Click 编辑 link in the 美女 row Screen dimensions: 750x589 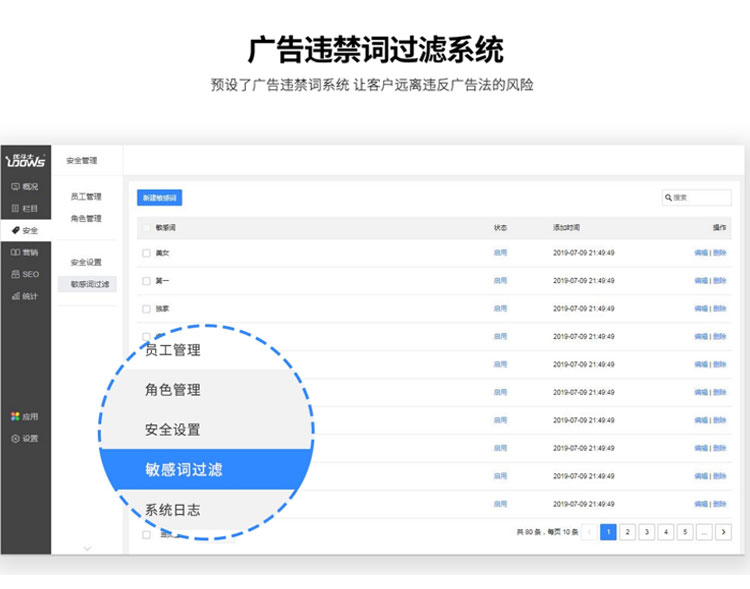[700, 253]
